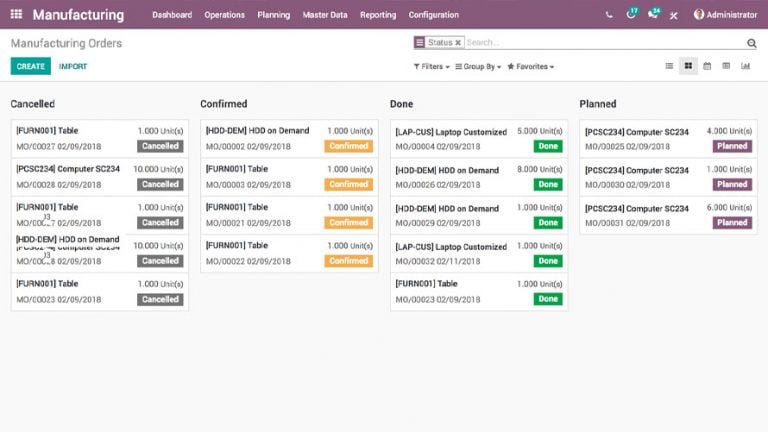The height and width of the screenshot is (432, 768).
Task: Click the IMPORT button
Action: click(73, 66)
